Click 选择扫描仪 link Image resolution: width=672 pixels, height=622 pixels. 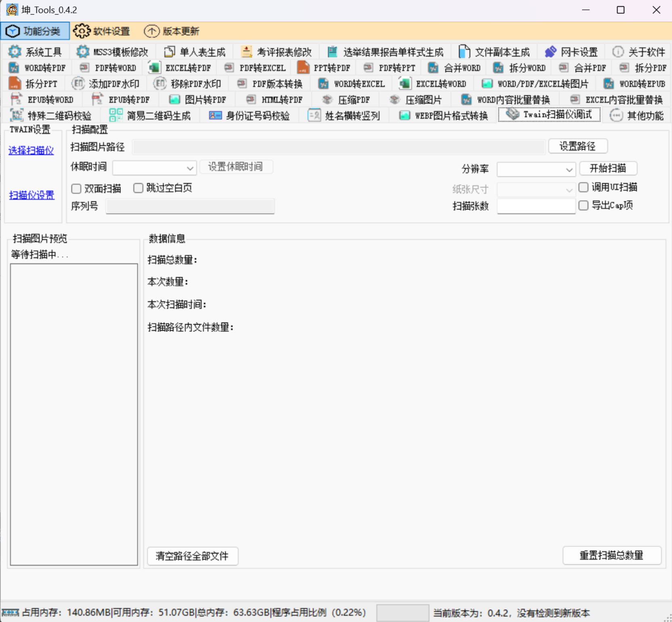tap(31, 151)
